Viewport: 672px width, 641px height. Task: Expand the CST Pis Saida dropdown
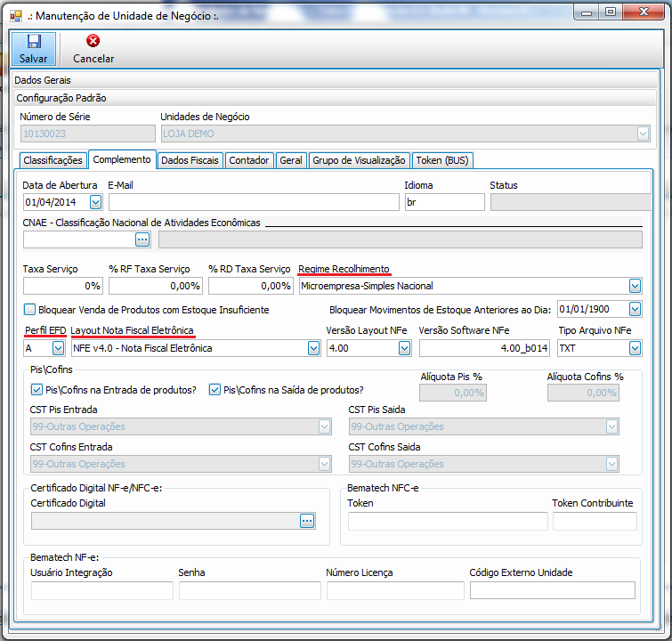pyautogui.click(x=612, y=426)
